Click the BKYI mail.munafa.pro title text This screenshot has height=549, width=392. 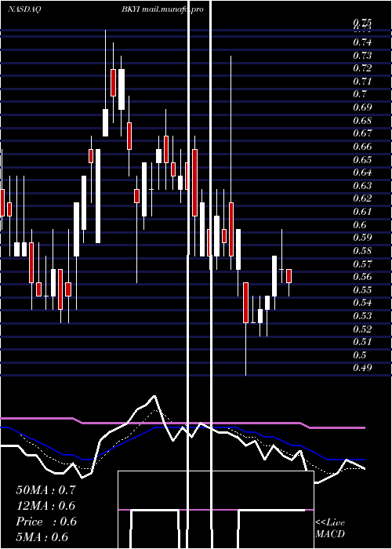[162, 9]
